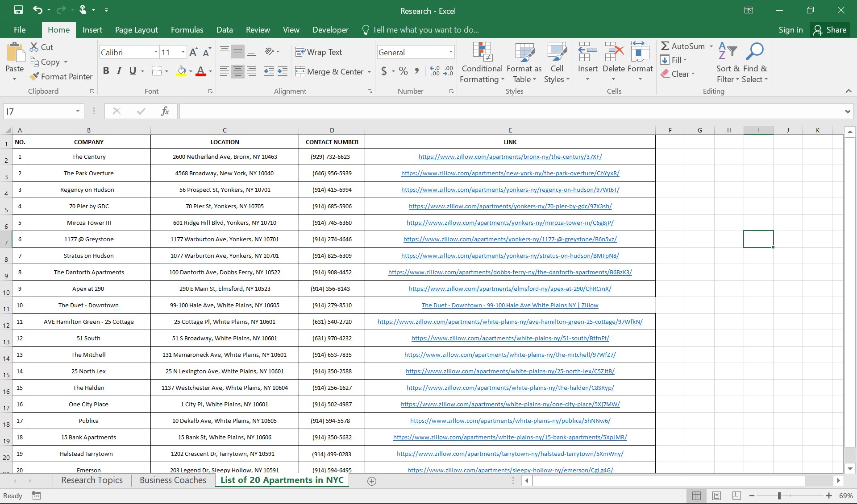This screenshot has width=857, height=504.
Task: Open The Century zillow link
Action: (x=510, y=157)
